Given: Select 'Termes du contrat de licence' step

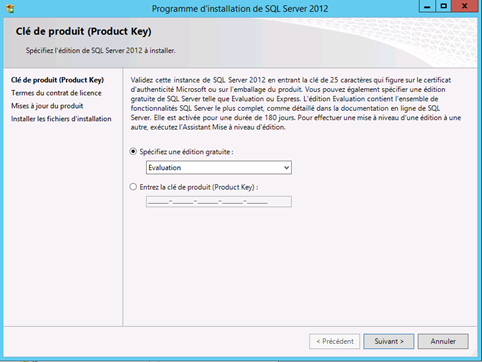Looking at the screenshot, I should tap(56, 93).
